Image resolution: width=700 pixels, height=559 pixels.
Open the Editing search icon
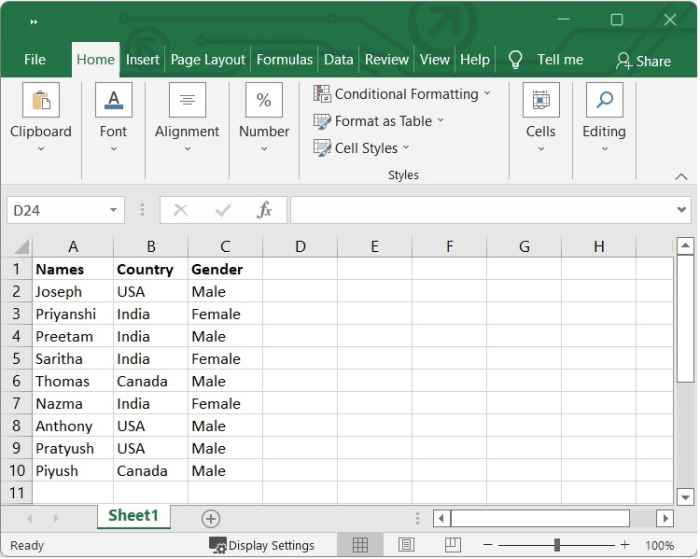pos(604,101)
